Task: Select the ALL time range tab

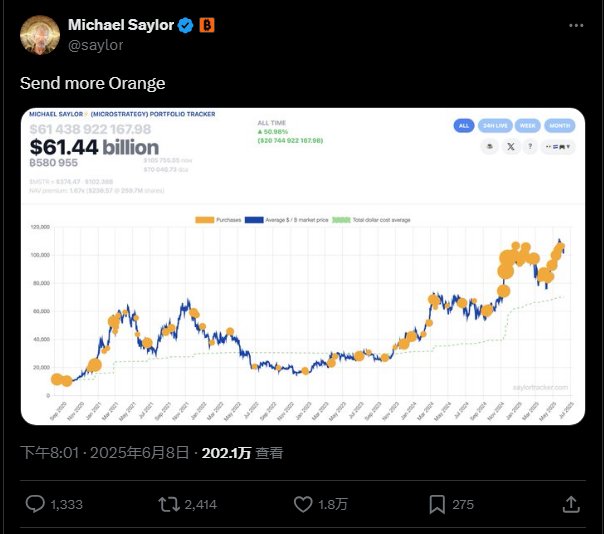Action: 464,126
